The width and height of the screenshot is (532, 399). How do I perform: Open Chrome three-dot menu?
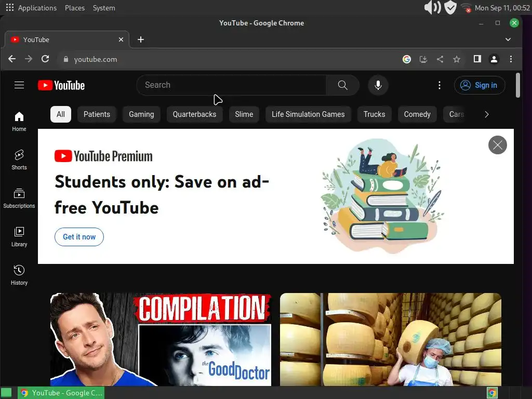tap(511, 59)
